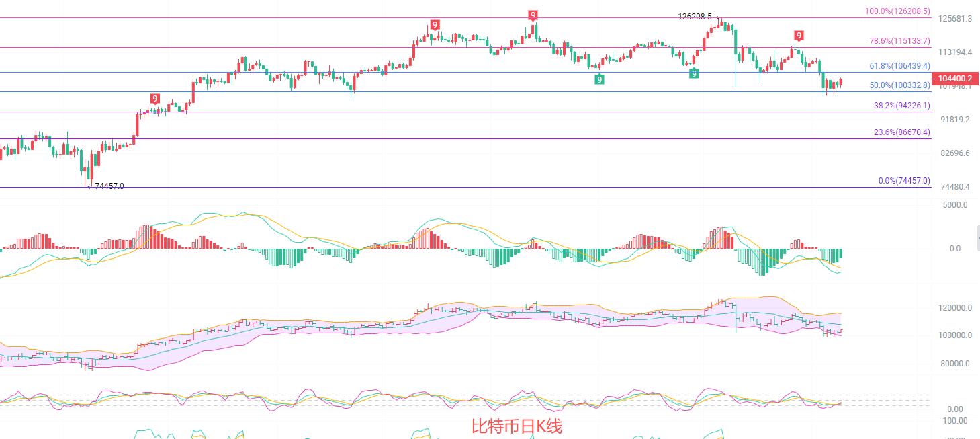Click the 比特币日K线 chart title text

pyautogui.click(x=516, y=426)
